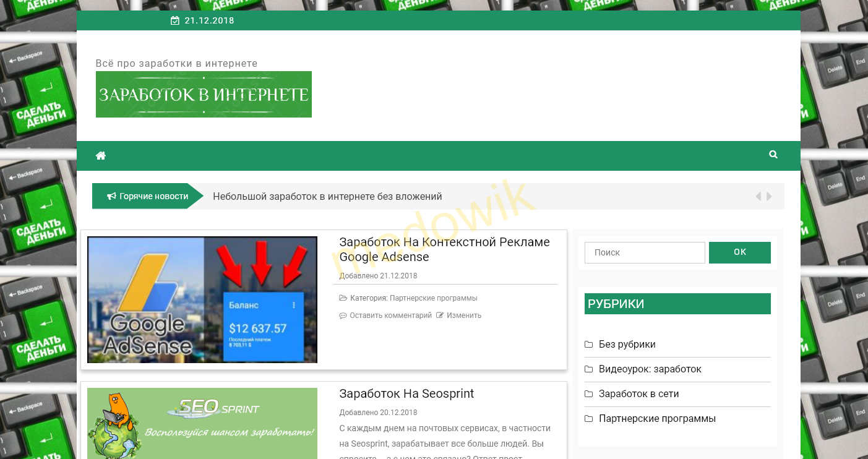The height and width of the screenshot is (459, 868).
Task: Click the Добавлено 20.12.2018 post date
Action: (378, 413)
